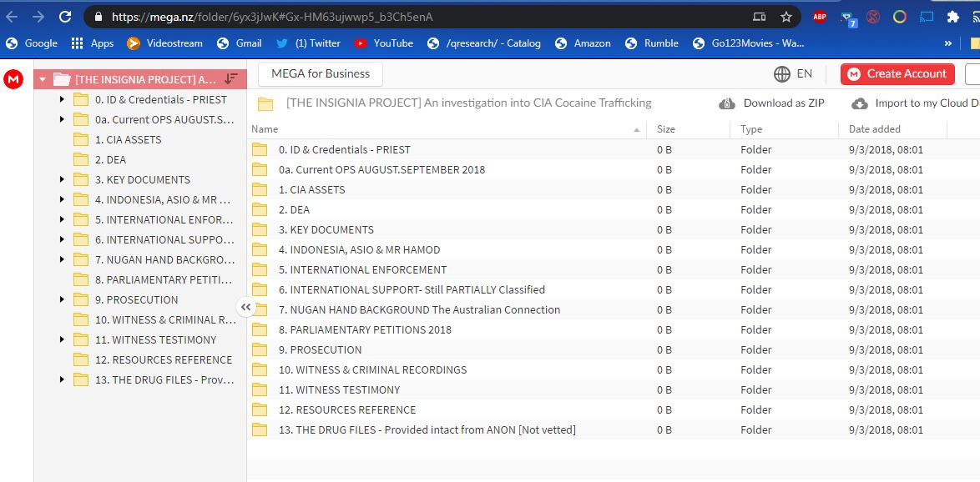Image resolution: width=980 pixels, height=482 pixels.
Task: Expand 4. INDONESIA, ASIO tree node
Action: pos(62,199)
